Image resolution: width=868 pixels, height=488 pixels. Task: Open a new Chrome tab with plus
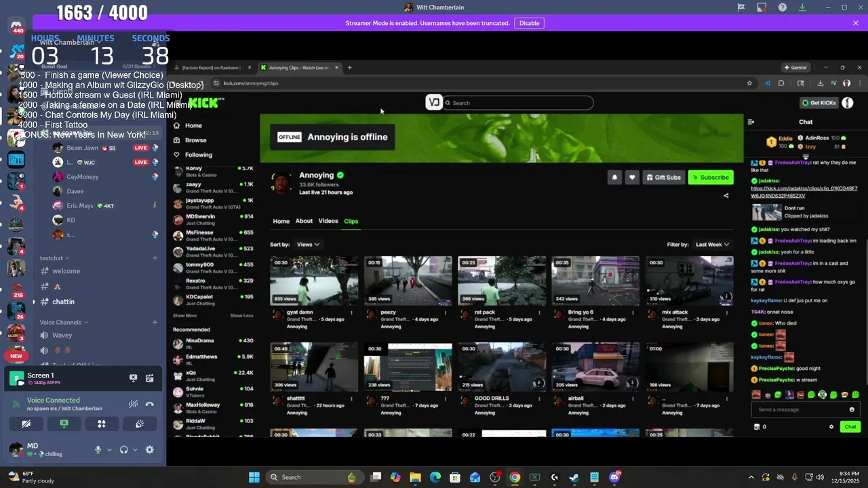point(349,68)
